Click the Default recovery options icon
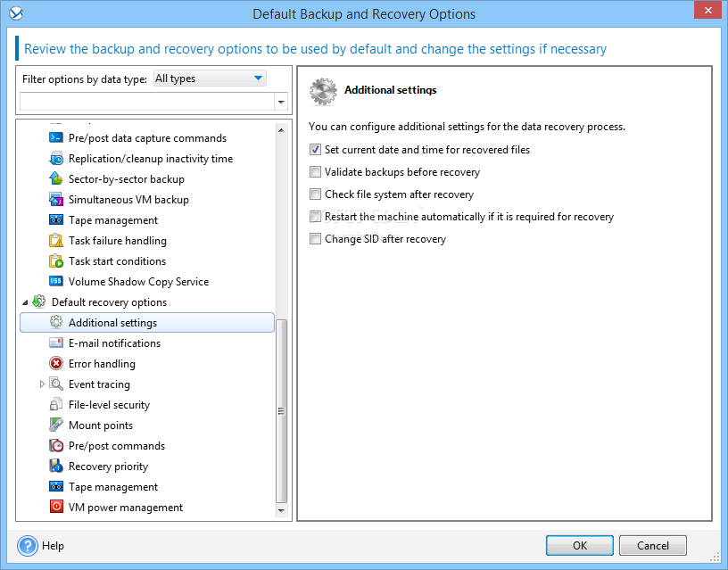Image resolution: width=728 pixels, height=570 pixels. click(x=39, y=302)
